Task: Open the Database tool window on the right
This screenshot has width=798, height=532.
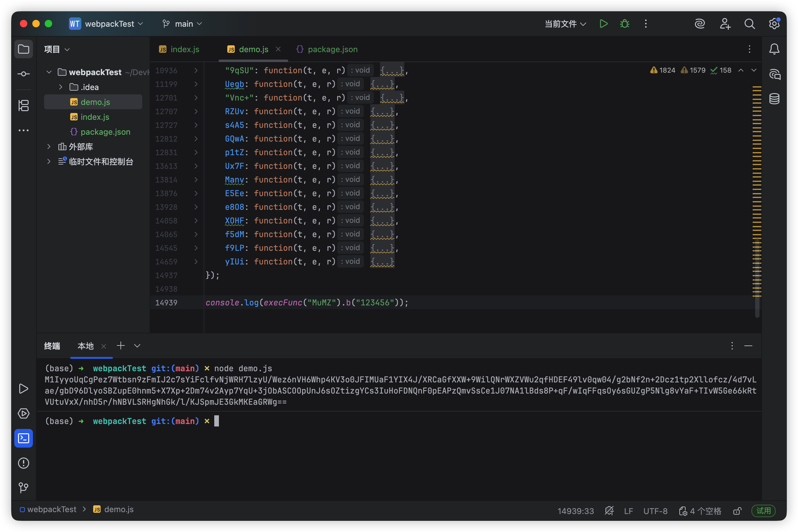Action: pos(774,98)
